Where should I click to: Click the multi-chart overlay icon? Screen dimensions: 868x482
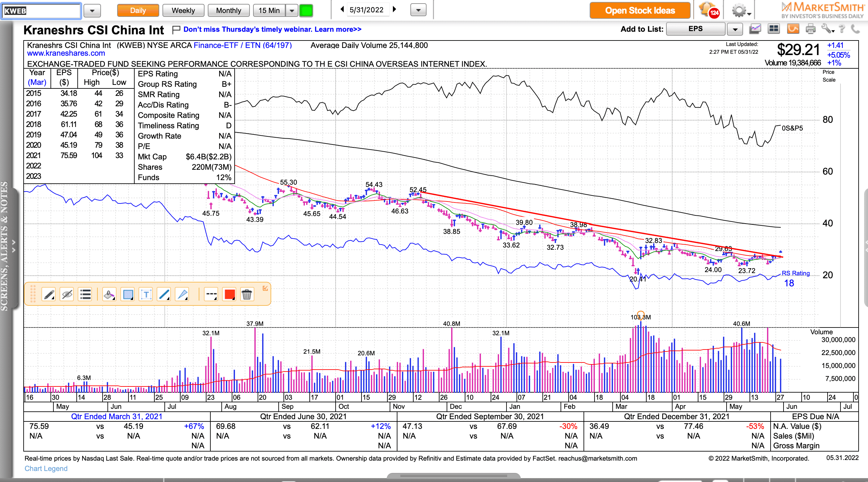755,29
